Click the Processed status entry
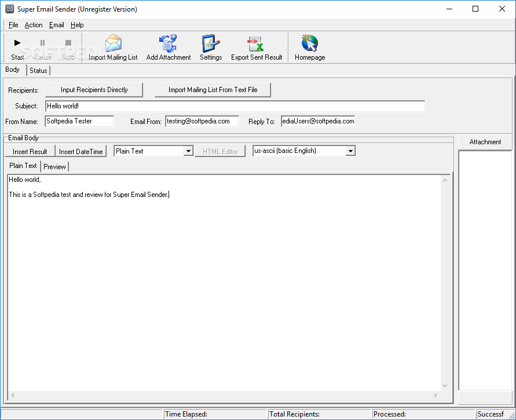The image size is (516, 420). pos(423,414)
